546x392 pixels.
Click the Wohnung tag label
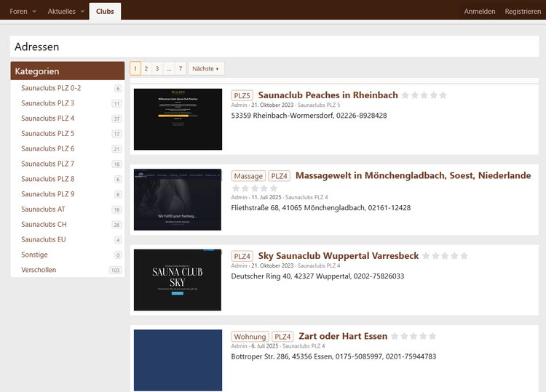click(250, 337)
